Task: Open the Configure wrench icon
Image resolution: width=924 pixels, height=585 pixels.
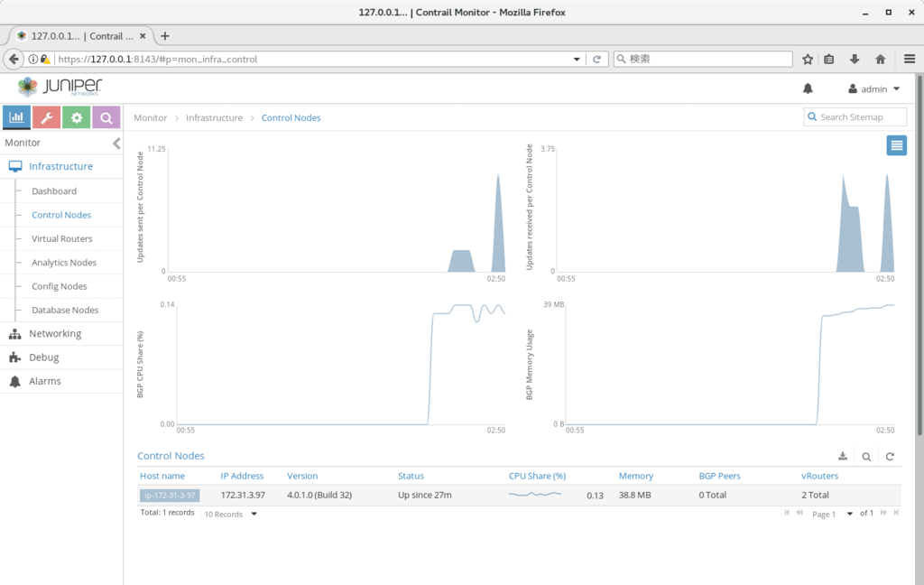Action: click(x=47, y=117)
